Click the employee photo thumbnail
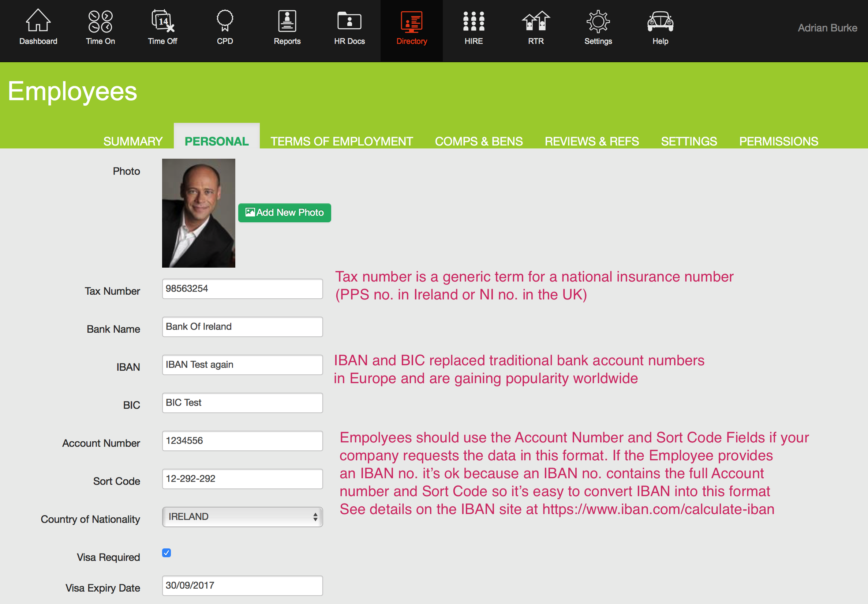Screen dimensions: 868x604 tap(198, 213)
